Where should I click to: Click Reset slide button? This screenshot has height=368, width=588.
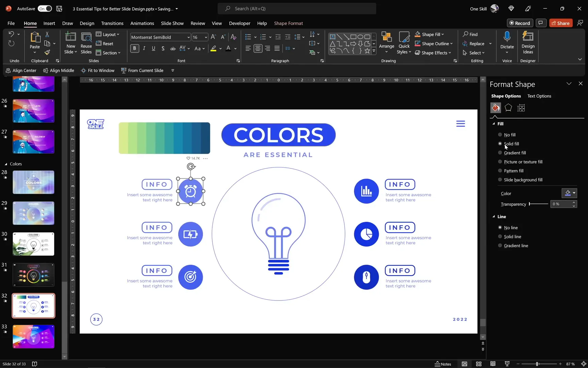[x=104, y=44]
